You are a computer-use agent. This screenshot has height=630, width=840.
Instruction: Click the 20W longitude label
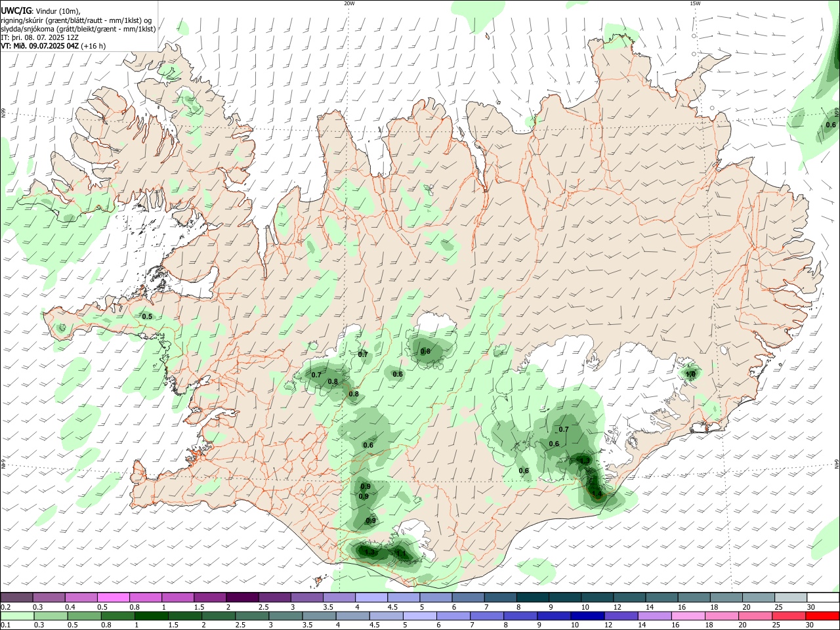click(x=349, y=3)
